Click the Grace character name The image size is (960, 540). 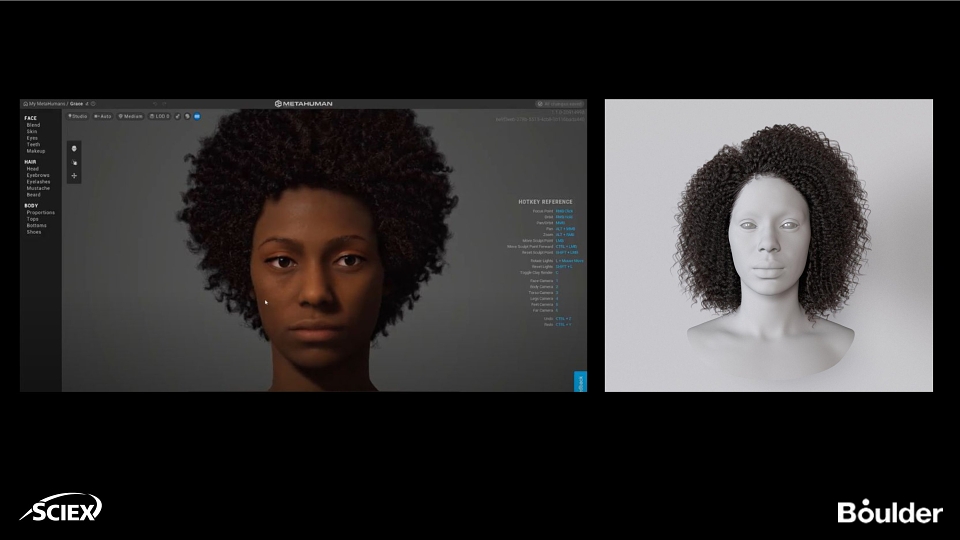77,104
